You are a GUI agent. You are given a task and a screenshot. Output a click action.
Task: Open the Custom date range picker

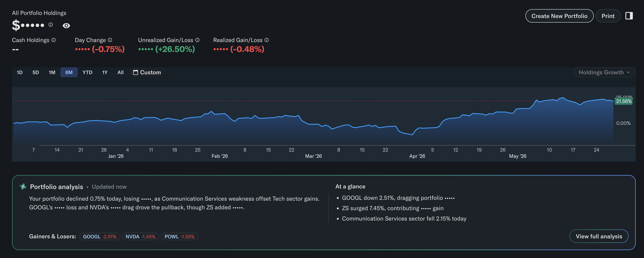(147, 72)
